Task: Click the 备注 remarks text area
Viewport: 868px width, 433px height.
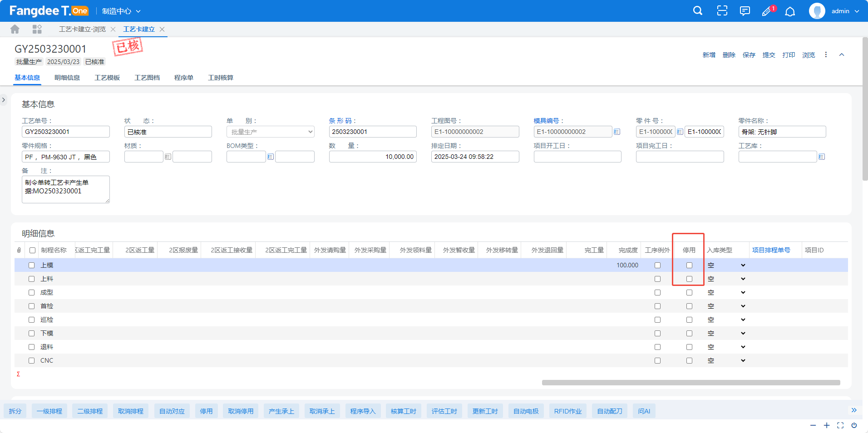Action: click(x=65, y=189)
